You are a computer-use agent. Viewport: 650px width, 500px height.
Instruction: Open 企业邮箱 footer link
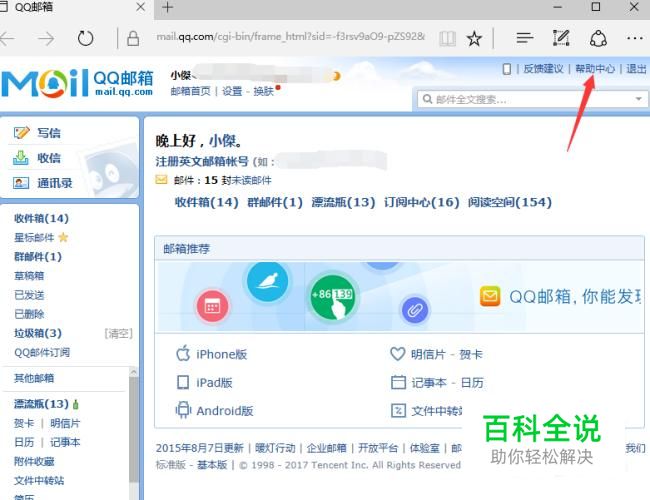[326, 448]
